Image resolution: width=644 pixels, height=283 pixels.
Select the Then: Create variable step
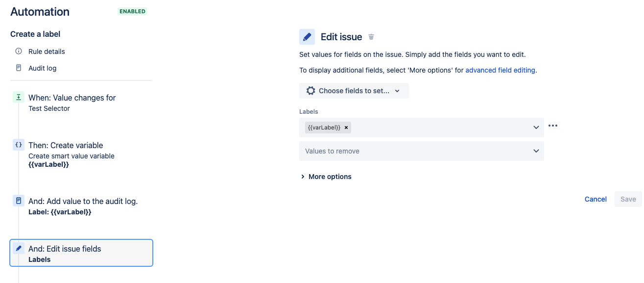[81, 154]
